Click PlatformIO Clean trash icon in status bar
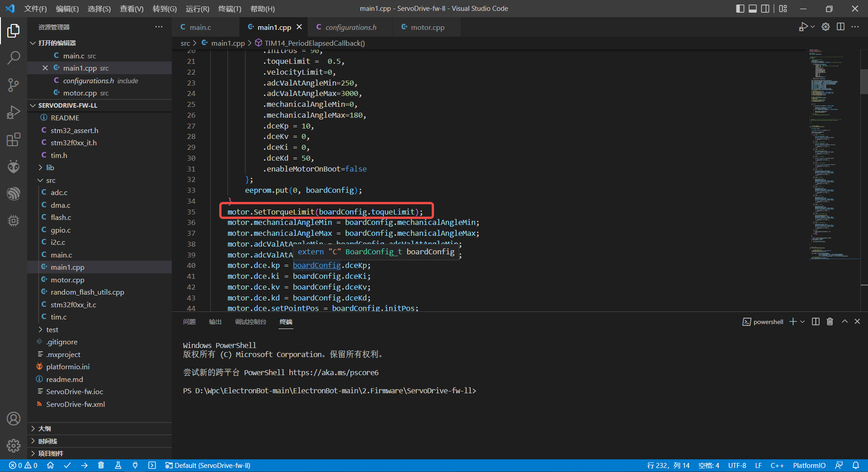Screen dimensions: 868x472 [x=101, y=465]
